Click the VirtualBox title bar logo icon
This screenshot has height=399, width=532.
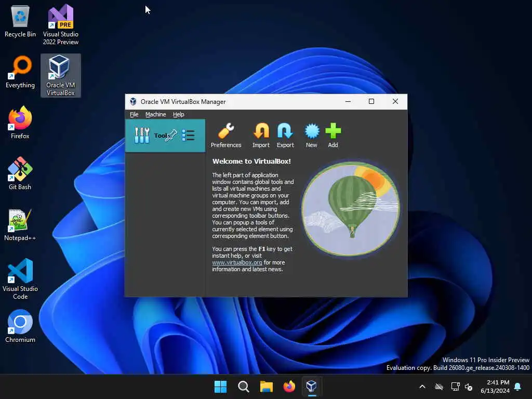(x=133, y=101)
